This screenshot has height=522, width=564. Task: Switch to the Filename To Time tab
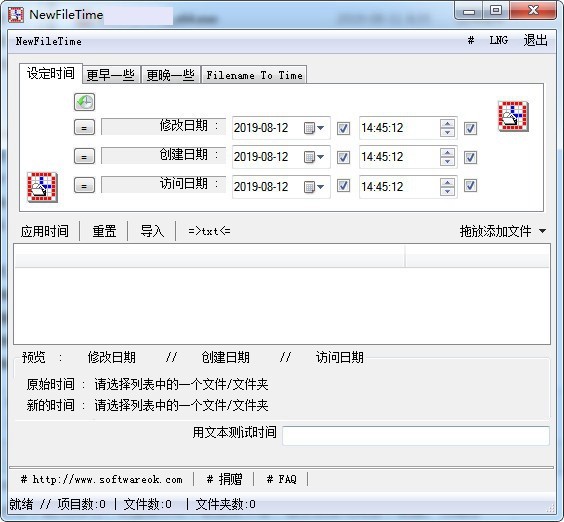(x=254, y=75)
